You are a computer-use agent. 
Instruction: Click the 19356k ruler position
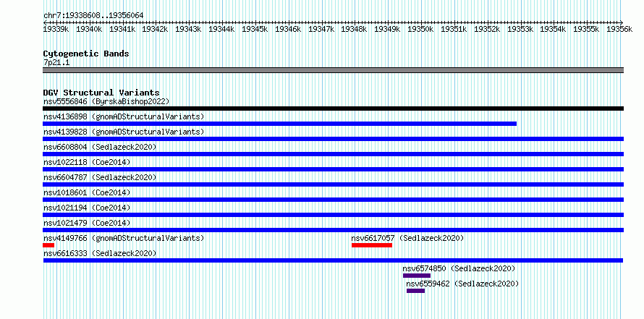coord(620,29)
